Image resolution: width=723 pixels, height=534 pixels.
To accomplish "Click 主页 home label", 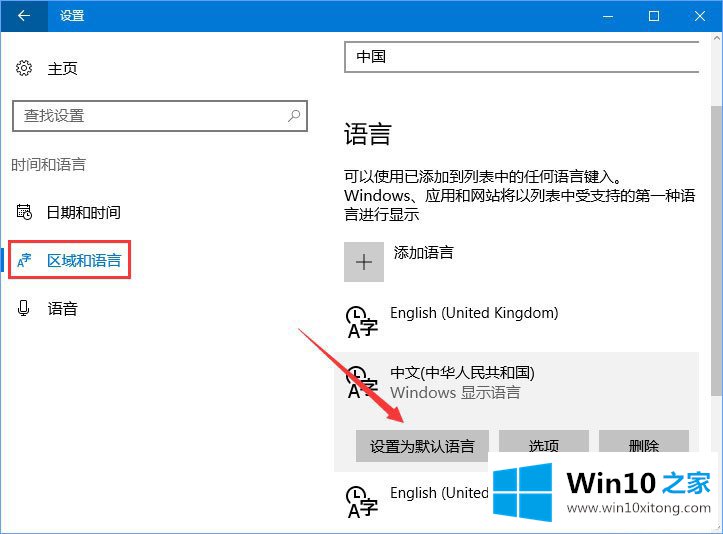I will (62, 69).
